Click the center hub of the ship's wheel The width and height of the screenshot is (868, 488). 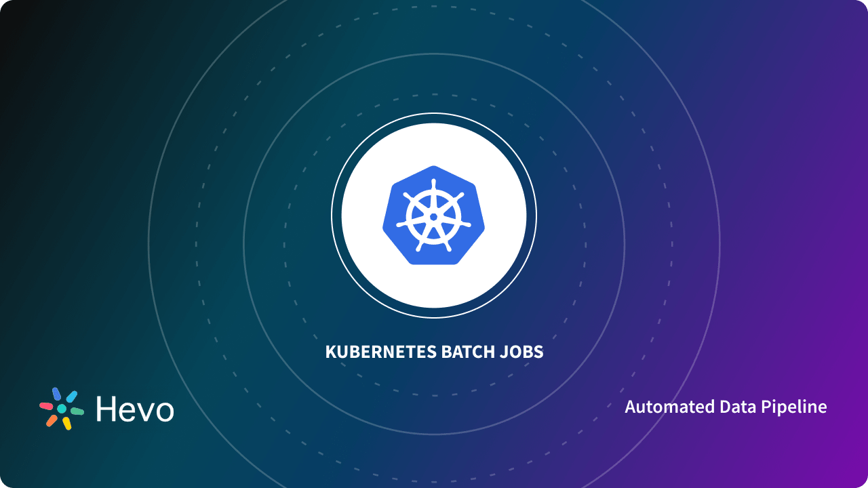coord(434,216)
